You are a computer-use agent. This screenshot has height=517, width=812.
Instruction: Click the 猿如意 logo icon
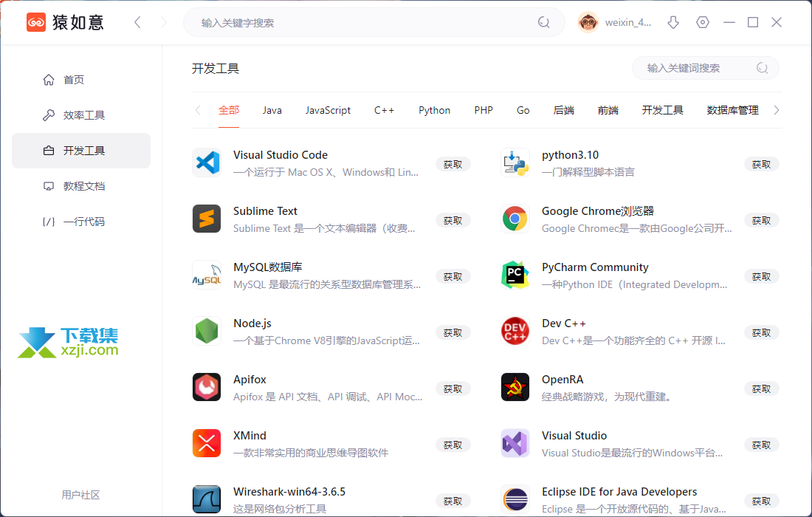coord(36,22)
